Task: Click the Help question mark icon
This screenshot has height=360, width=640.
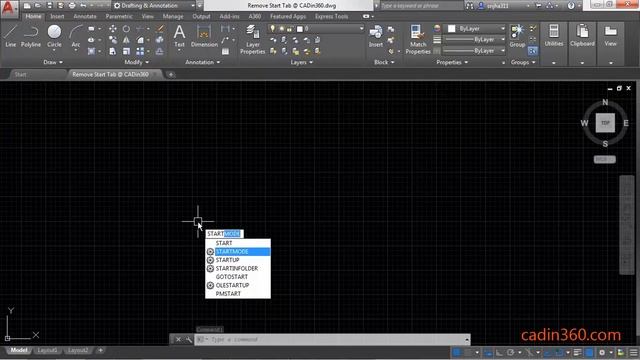Action: (x=571, y=6)
